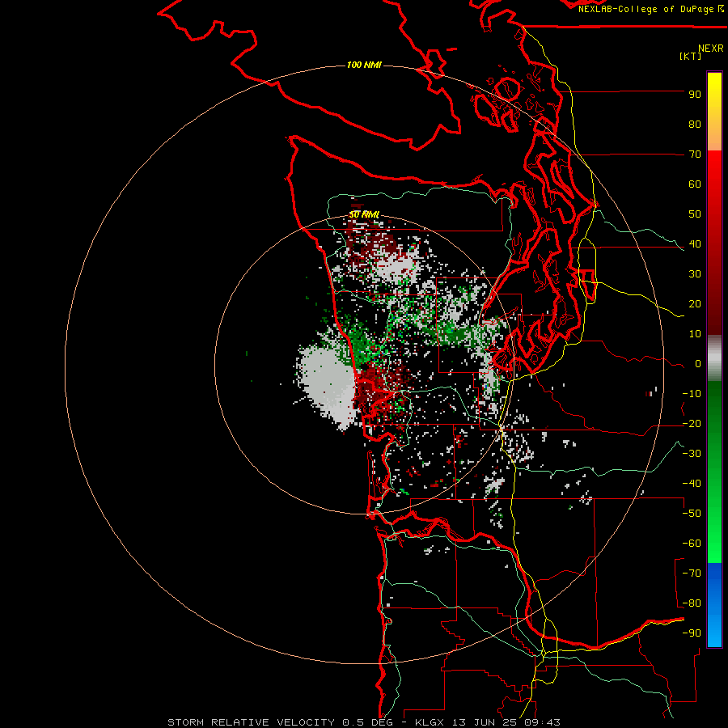Click the "NEXR" label above the colorbar
Screen dimensions: 728x728
point(710,49)
